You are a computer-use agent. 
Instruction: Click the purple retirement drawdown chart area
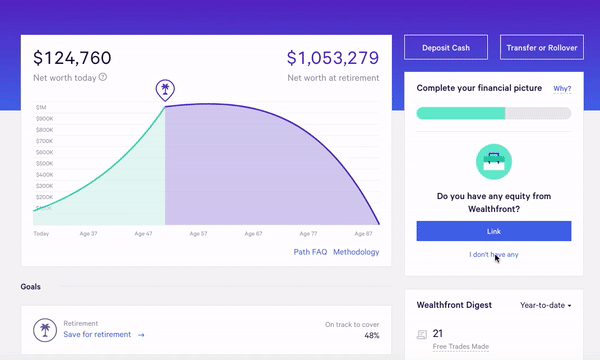[260, 168]
